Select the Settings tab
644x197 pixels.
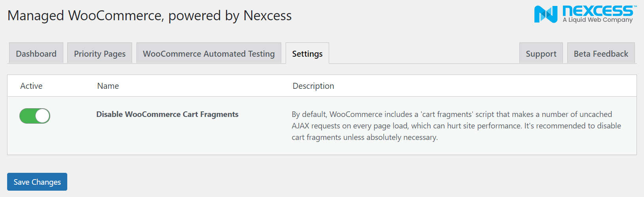coord(307,54)
